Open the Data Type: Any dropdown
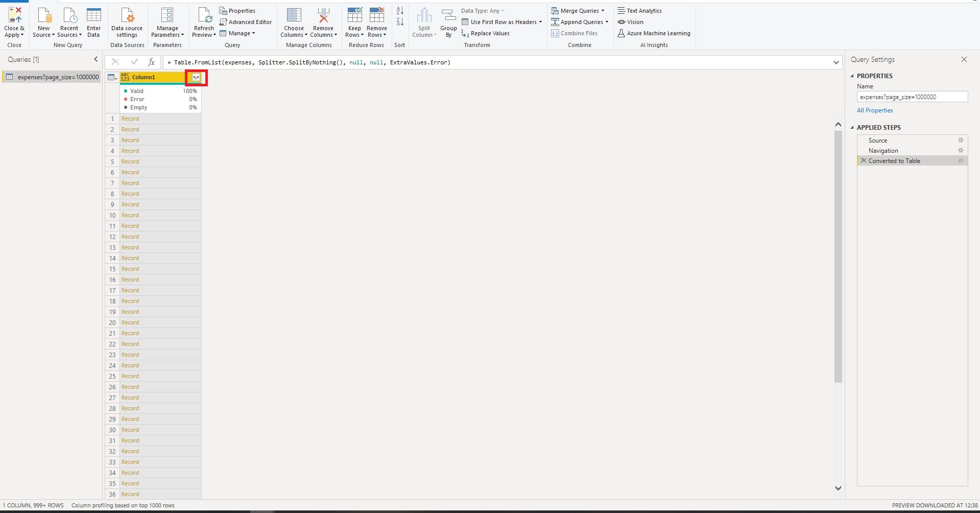This screenshot has width=980, height=513. [x=482, y=11]
